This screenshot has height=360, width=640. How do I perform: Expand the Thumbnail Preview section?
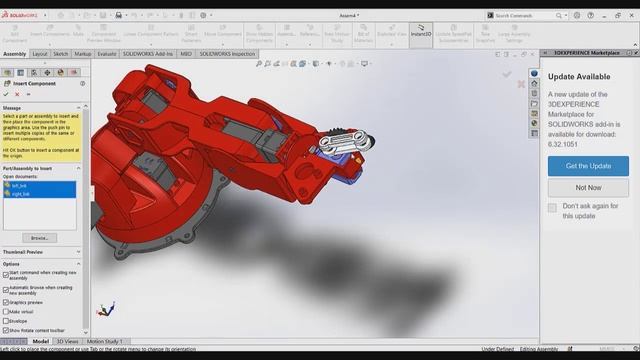click(x=78, y=252)
